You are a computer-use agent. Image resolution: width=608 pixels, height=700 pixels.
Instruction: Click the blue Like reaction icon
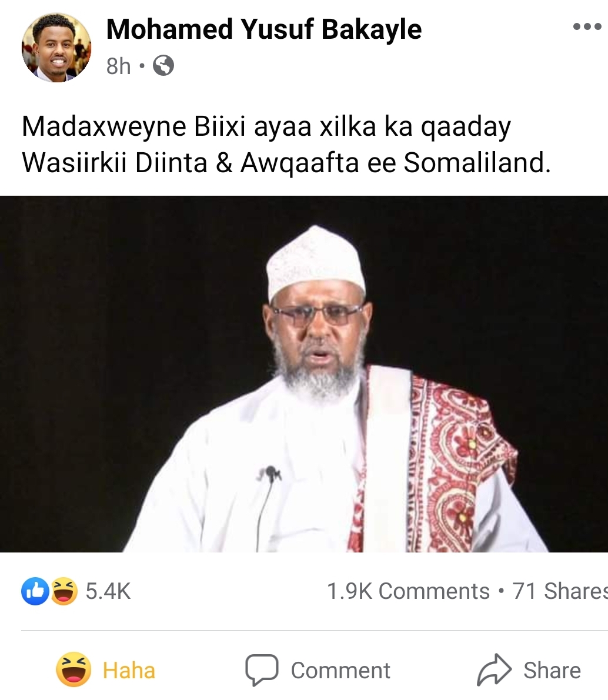click(35, 591)
